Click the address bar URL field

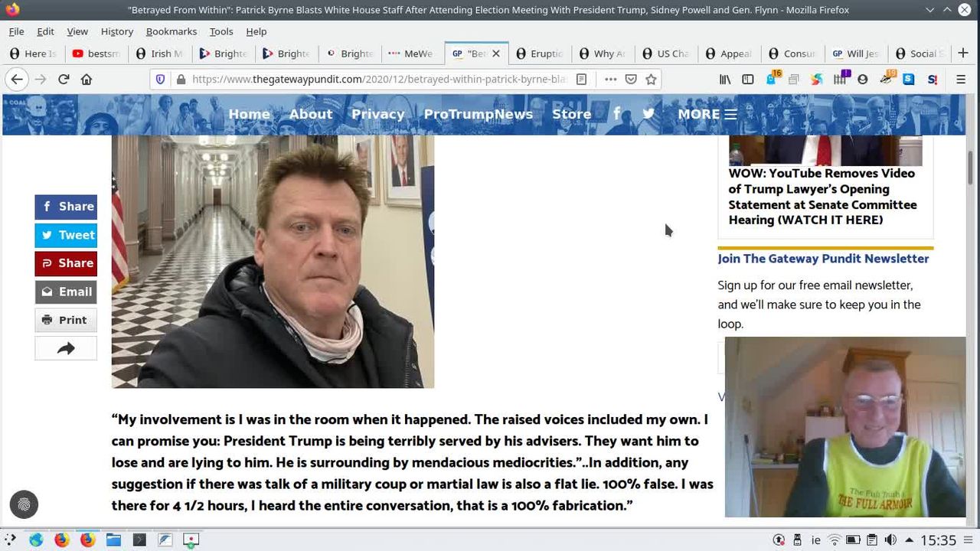pyautogui.click(x=375, y=80)
